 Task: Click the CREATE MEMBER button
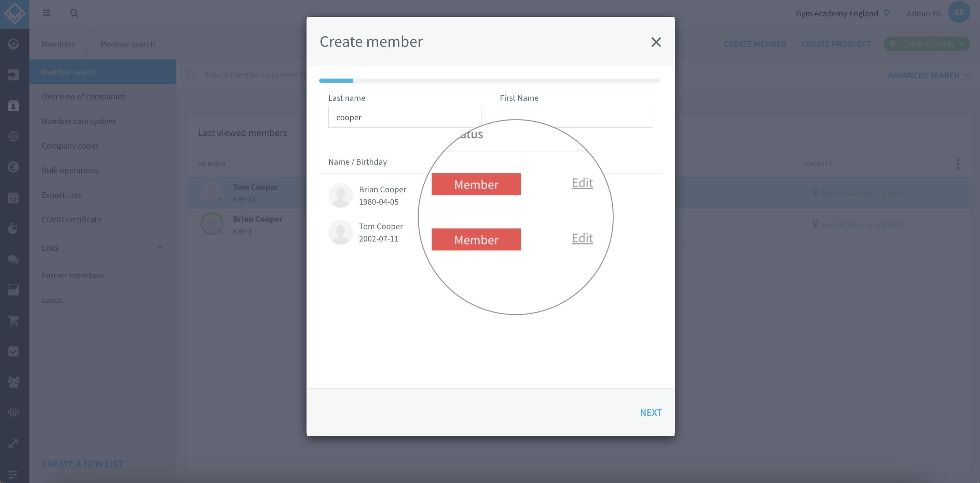tap(755, 44)
